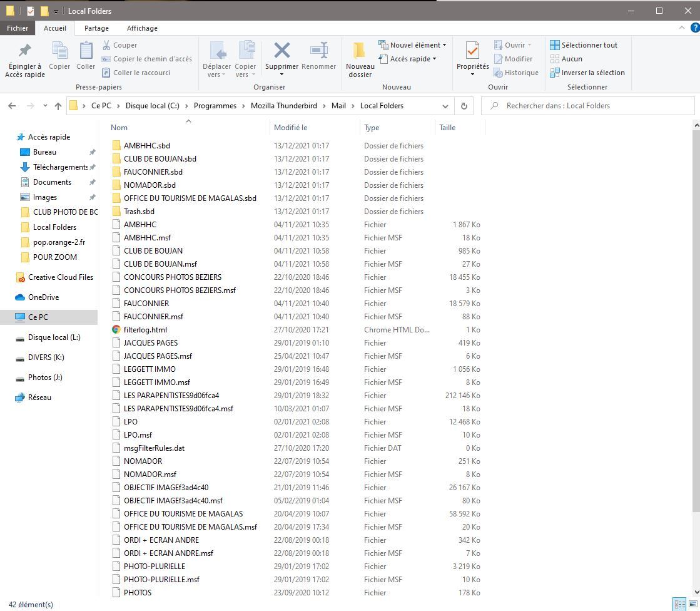Collapse the ribbon with the chevron
700x611 pixels.
coord(682,28)
